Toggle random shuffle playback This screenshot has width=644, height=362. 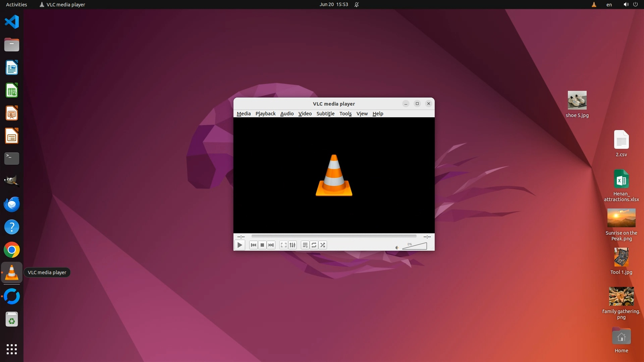(x=323, y=245)
